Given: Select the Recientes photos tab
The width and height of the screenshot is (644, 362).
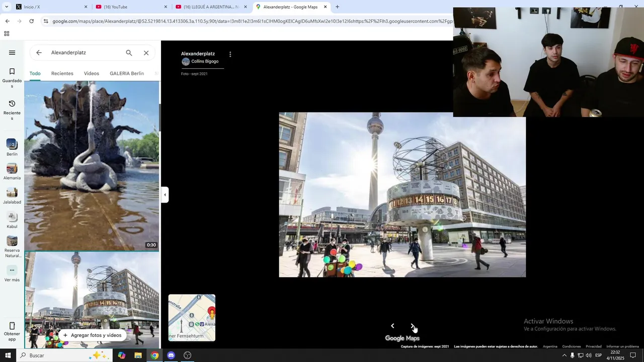Looking at the screenshot, I should tap(62, 73).
